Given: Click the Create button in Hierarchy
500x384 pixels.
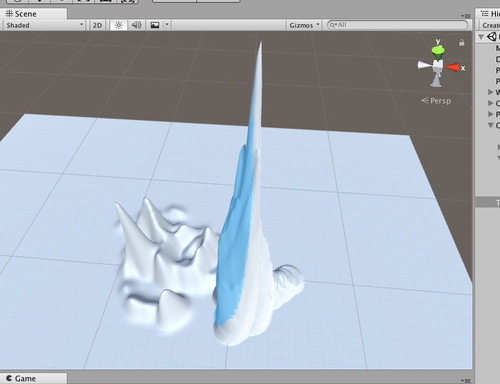Looking at the screenshot, I should point(490,25).
